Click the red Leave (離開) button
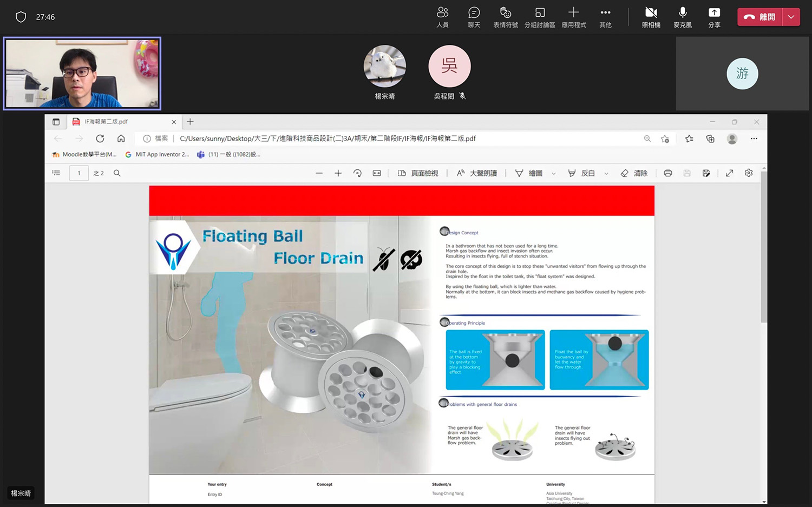 [x=759, y=17]
